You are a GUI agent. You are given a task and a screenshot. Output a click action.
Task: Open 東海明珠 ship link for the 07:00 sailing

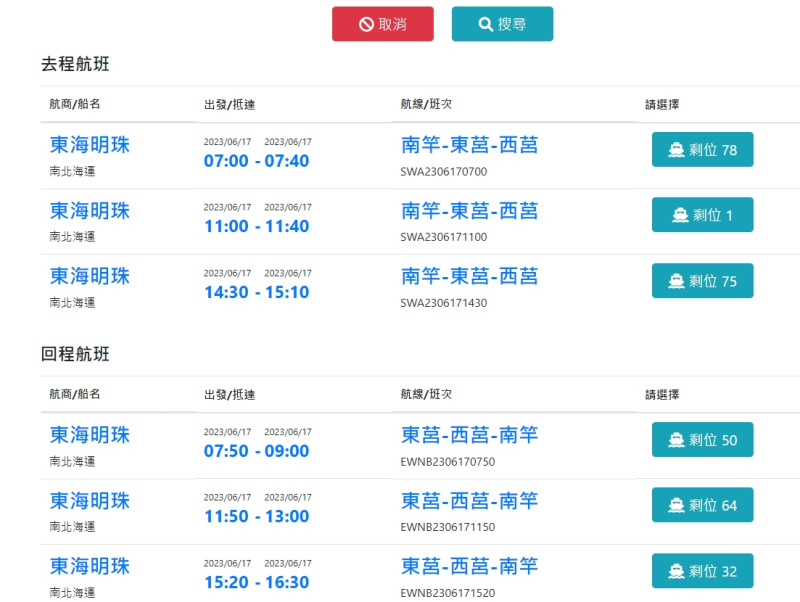coord(90,145)
